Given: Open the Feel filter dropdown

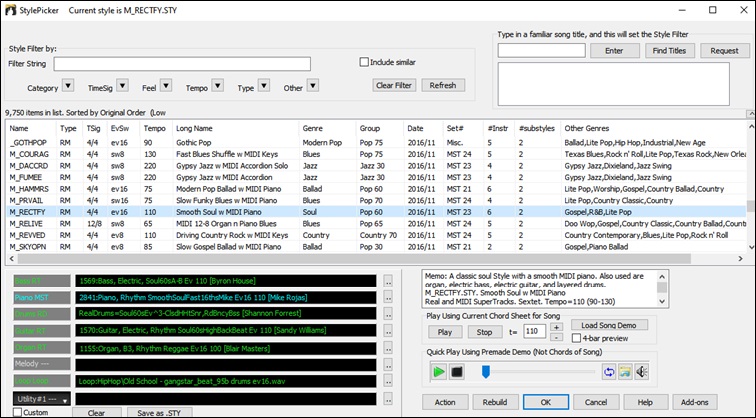Looking at the screenshot, I should 166,86.
